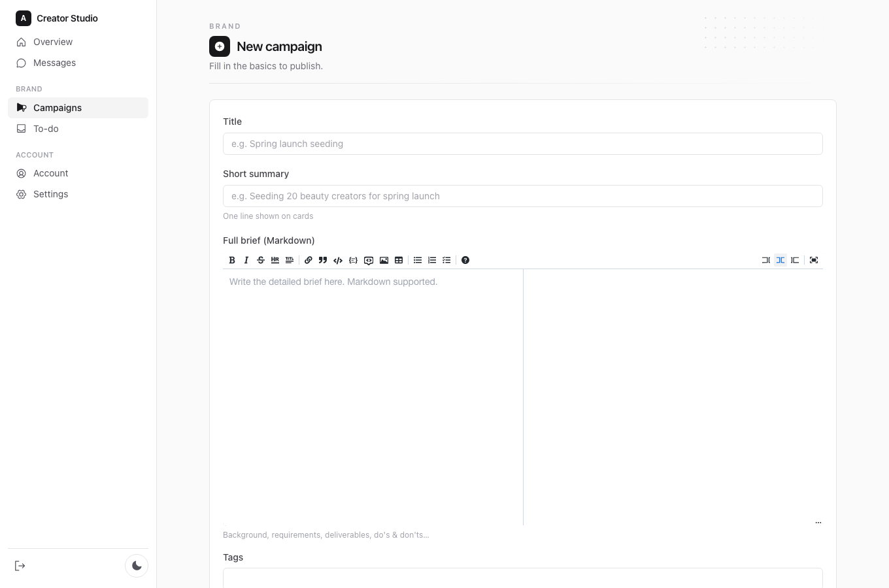Click the markdown preview pane
889x588 pixels.
click(x=673, y=397)
